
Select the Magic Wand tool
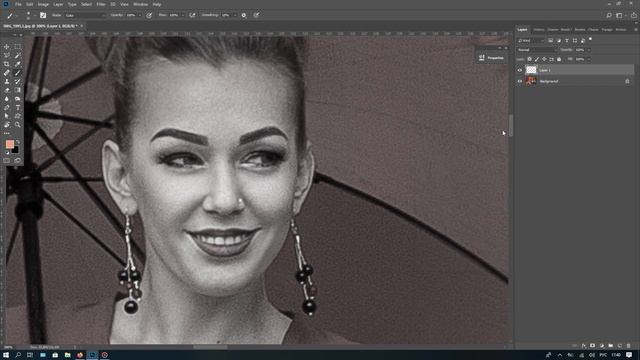point(18,56)
